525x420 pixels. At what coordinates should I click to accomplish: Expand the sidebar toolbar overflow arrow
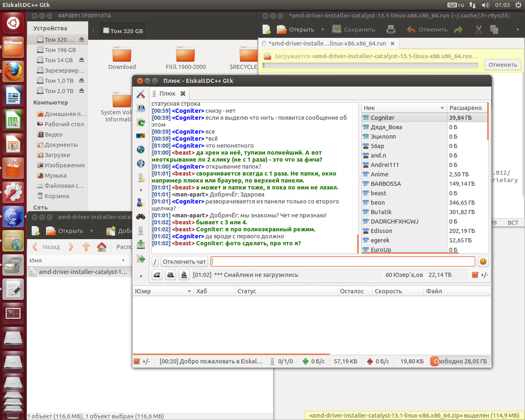141,276
